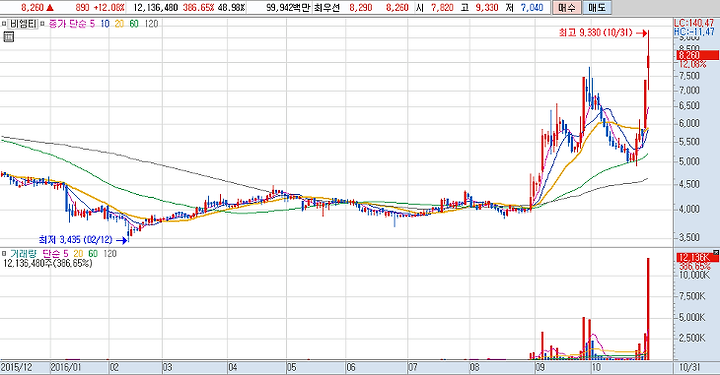Click the 최우선 label in top bar
Viewport: 720px width, 375px height.
pyautogui.click(x=327, y=8)
